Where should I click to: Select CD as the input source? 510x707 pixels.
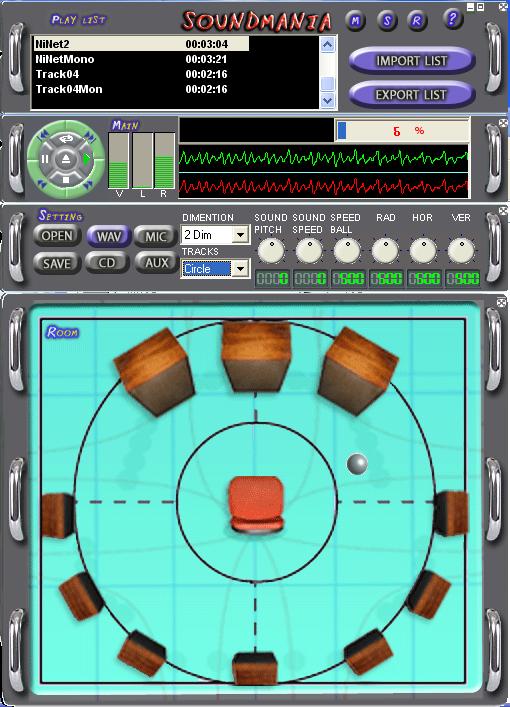pyautogui.click(x=107, y=263)
